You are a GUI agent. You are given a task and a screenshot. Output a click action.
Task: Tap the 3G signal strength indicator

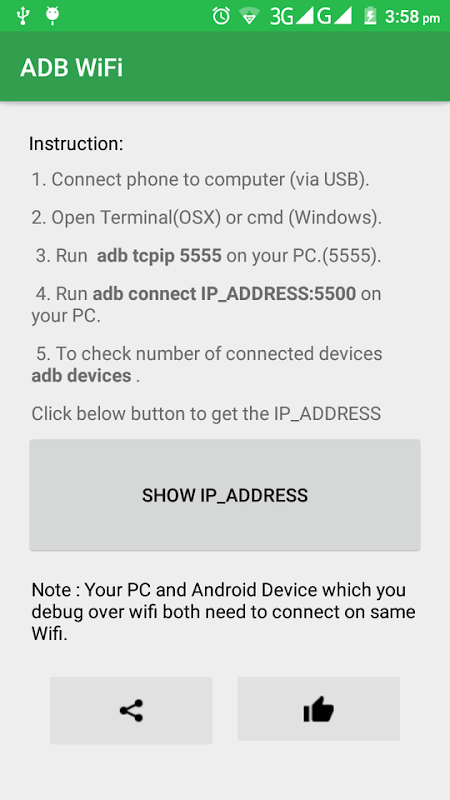[x=291, y=16]
